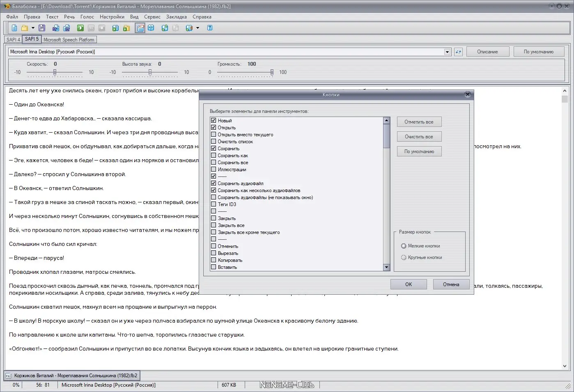574x392 pixels.
Task: Open the bookmarks dropdown arrow in toolbar
Action: (x=197, y=28)
